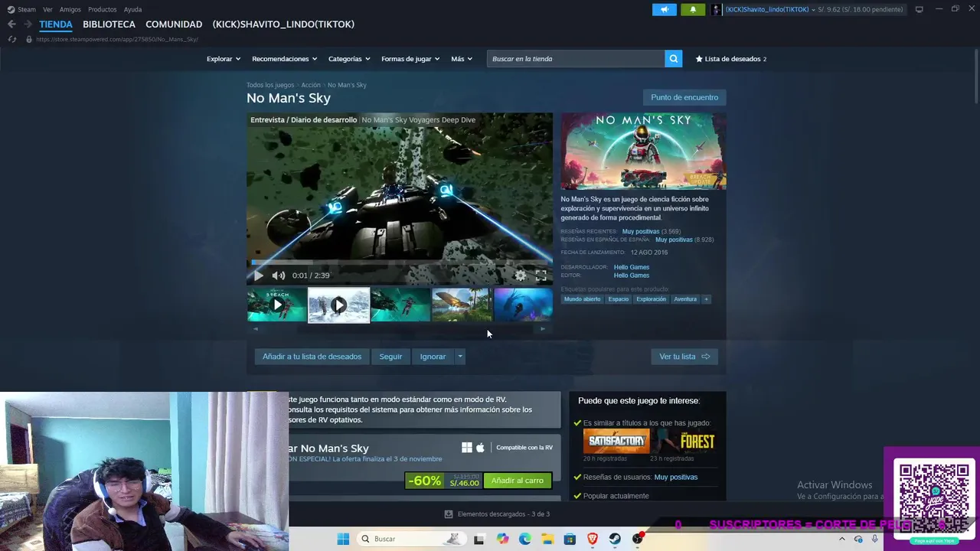Open Brave browser from taskbar

pos(593,539)
